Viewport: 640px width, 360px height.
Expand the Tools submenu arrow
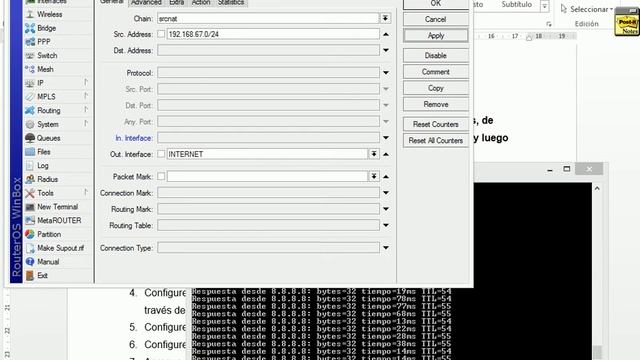[x=86, y=192]
